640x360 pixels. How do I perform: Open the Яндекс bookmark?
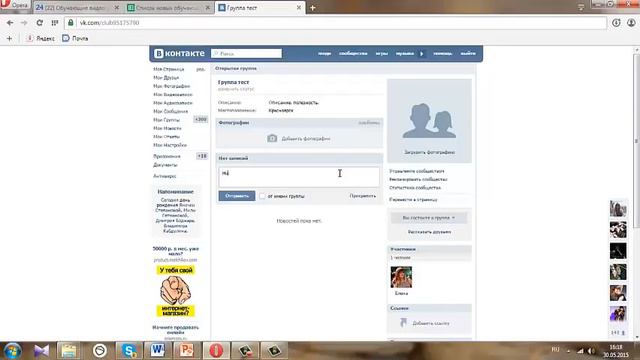tap(40, 38)
